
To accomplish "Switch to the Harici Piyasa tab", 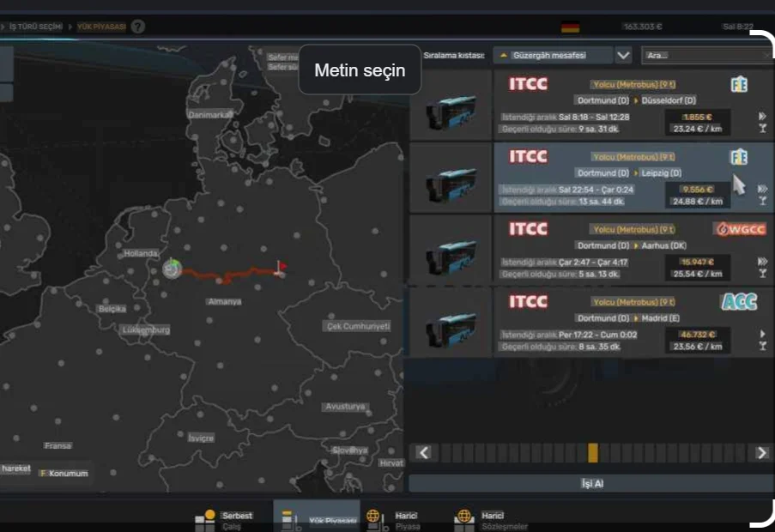I will pos(394,520).
